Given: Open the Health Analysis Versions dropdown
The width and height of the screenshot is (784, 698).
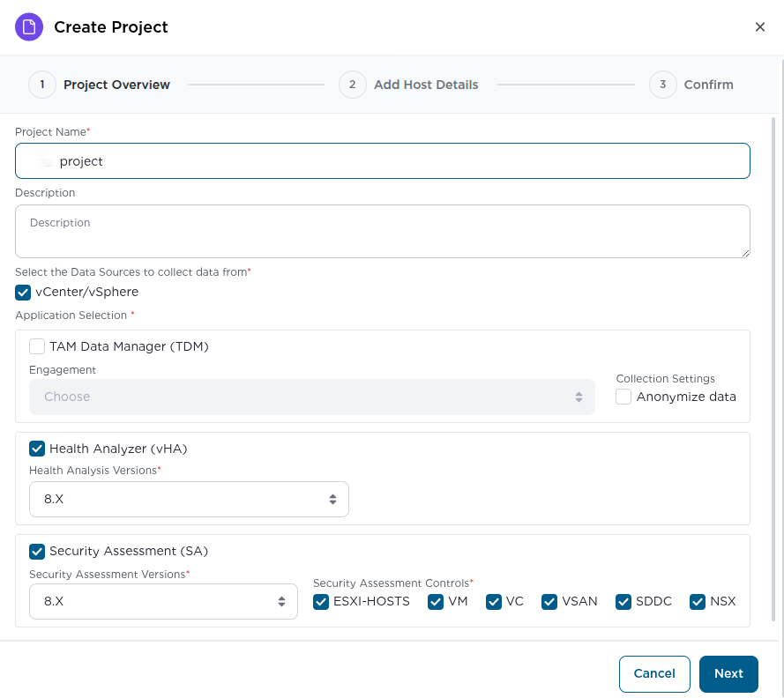Looking at the screenshot, I should coord(189,498).
